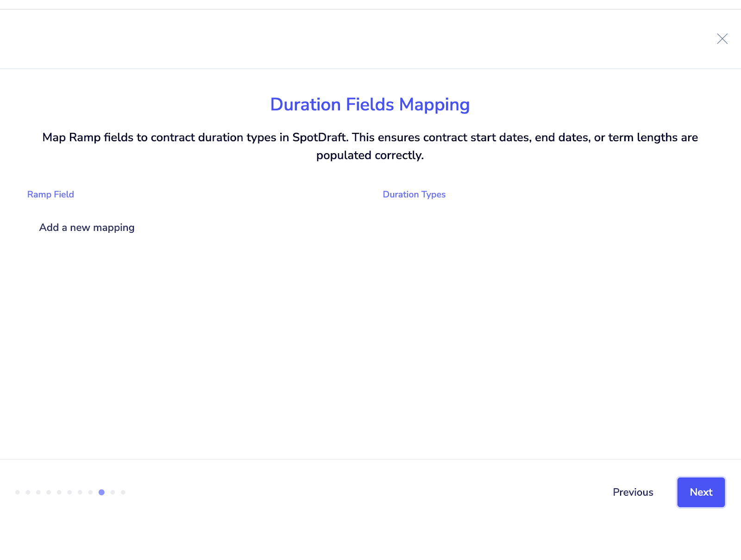Close the Duration Fields Mapping dialog
Viewport: 741px width, 560px height.
point(722,39)
